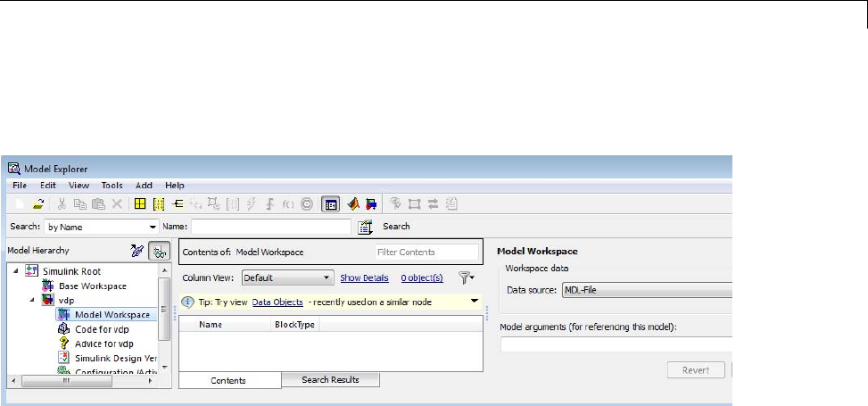
Task: Open the File menu
Action: click(x=20, y=186)
